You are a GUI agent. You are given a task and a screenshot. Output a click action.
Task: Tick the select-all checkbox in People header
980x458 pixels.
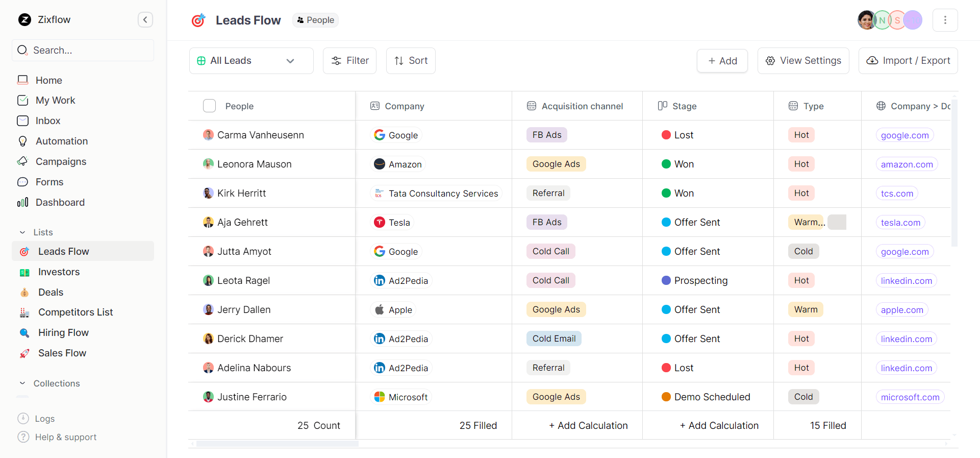pyautogui.click(x=210, y=106)
